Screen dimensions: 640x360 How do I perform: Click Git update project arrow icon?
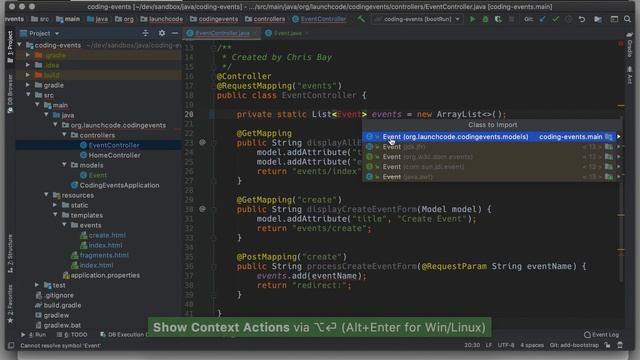click(x=542, y=19)
